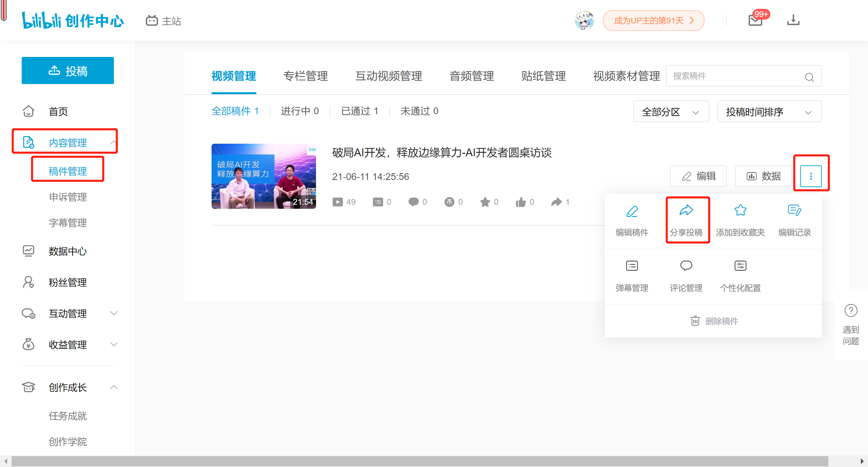Click the video thumbnail of the submission
This screenshot has width=868, height=467.
[x=263, y=176]
